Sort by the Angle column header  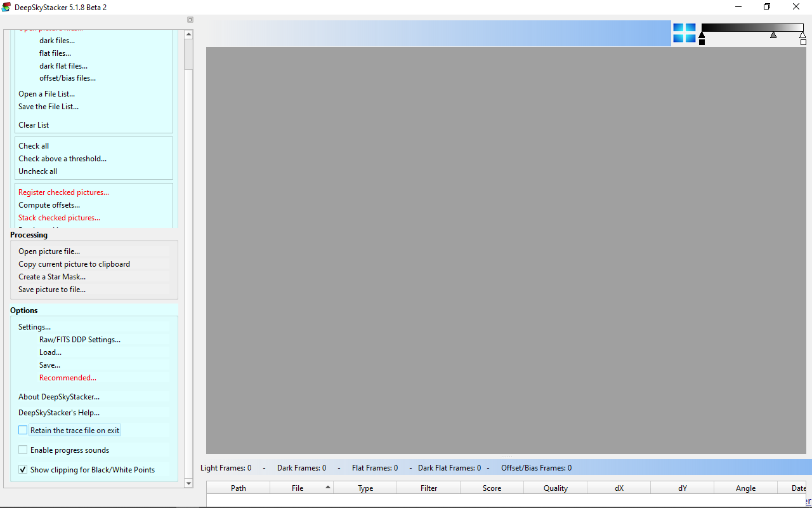point(746,488)
